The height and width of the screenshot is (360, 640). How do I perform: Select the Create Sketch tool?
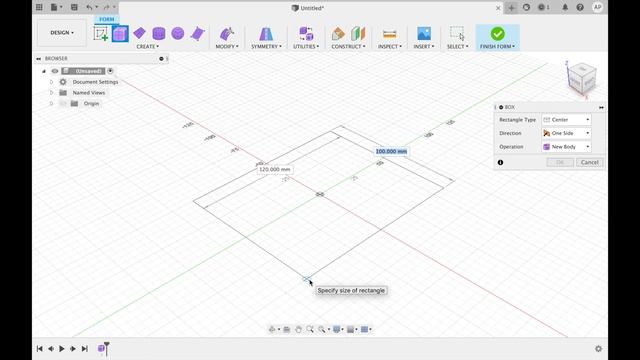[x=101, y=33]
